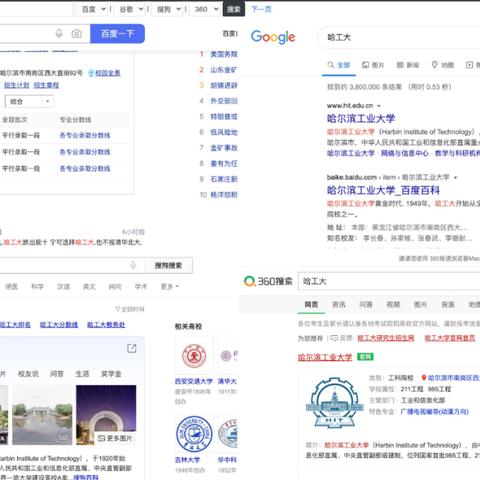This screenshot has height=480, width=480.
Task: Click the Baidu voice search microphone icon
Action: pos(59,34)
